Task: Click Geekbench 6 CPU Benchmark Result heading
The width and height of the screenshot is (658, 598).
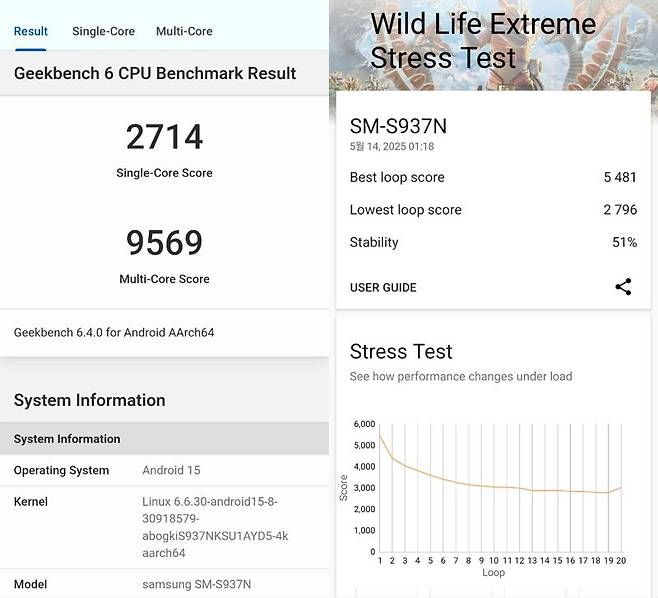Action: click(155, 73)
